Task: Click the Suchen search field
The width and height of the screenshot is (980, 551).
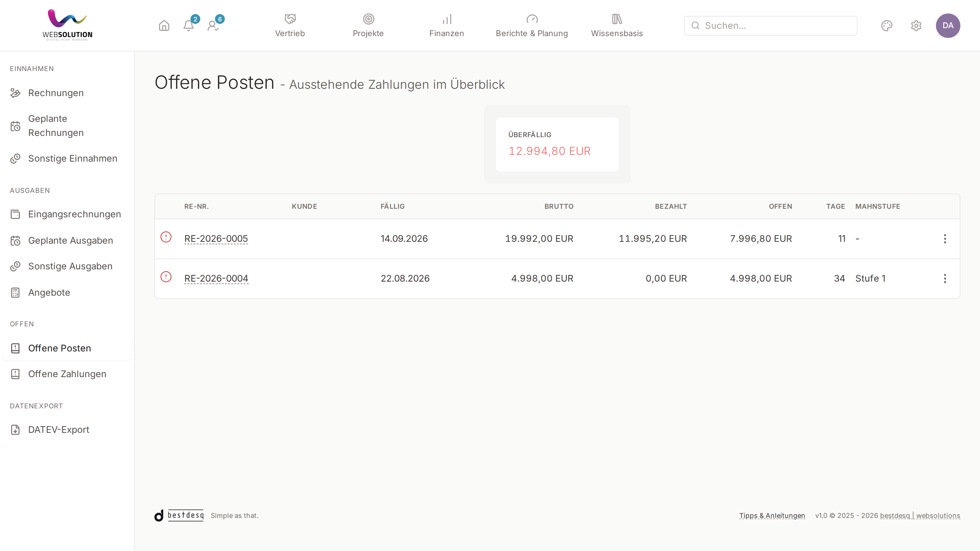Action: 771,25
